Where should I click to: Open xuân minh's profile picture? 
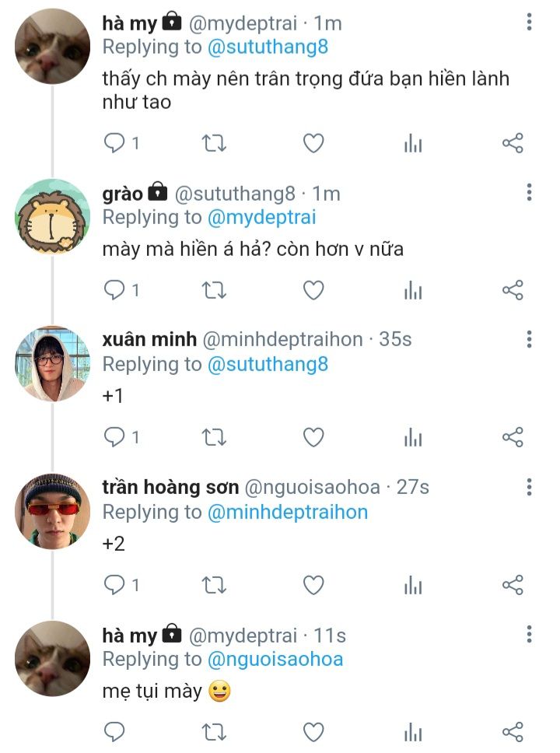click(x=53, y=363)
